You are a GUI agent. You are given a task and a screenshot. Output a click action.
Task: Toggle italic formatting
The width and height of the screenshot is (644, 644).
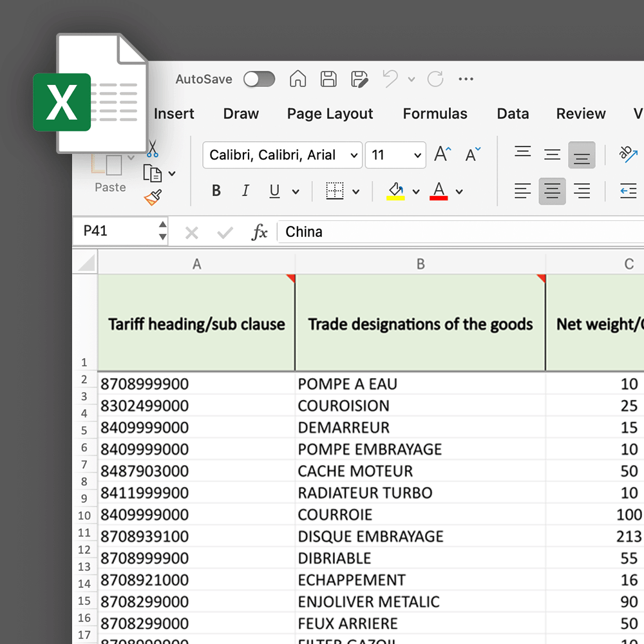click(245, 191)
